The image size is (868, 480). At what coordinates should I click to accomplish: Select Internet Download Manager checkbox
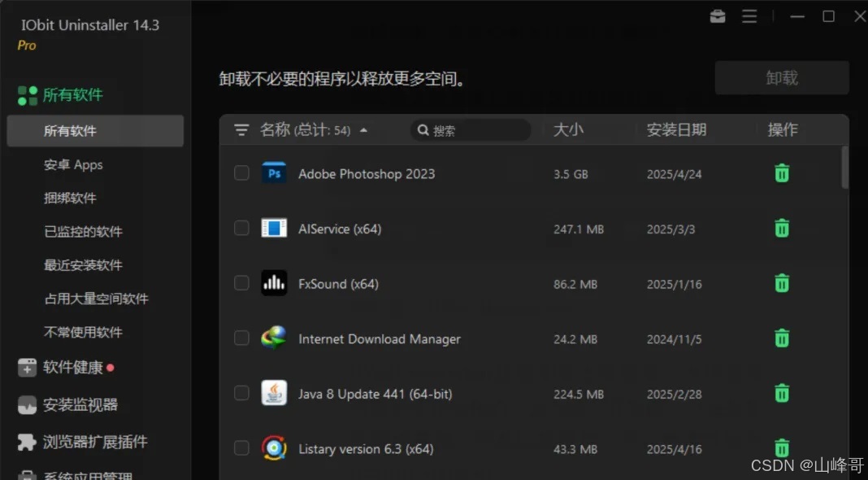241,338
